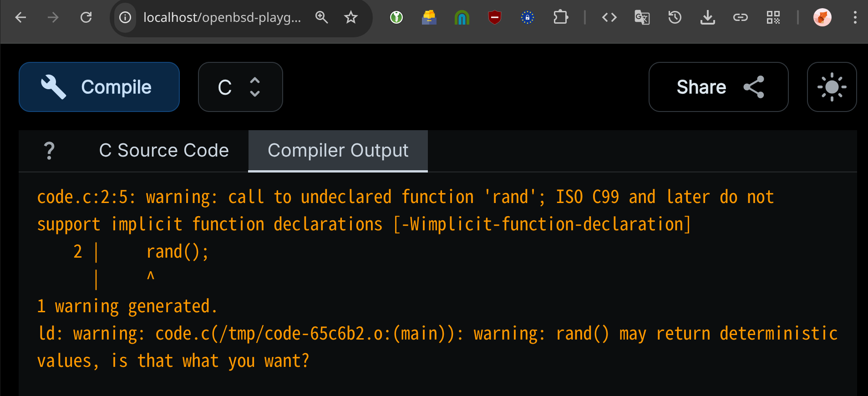View site information icon
Screen dimensions: 868x396
pyautogui.click(x=125, y=18)
